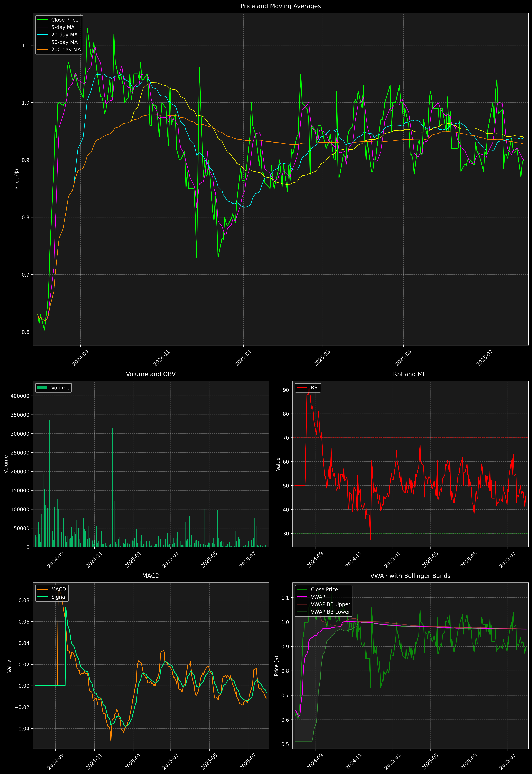Click the "Volume and OBV" chart title
Screen dimensions: 532x774
(x=151, y=374)
